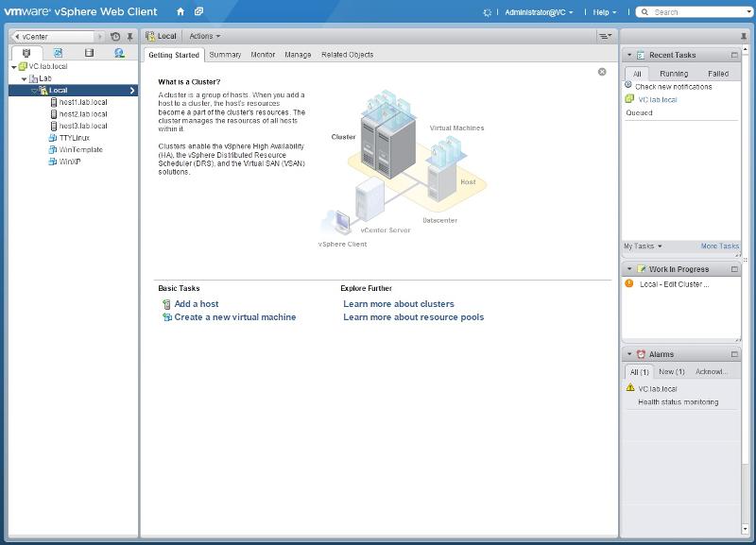Select WinTemplate in the inventory tree
This screenshot has height=545, width=756.
click(x=81, y=150)
